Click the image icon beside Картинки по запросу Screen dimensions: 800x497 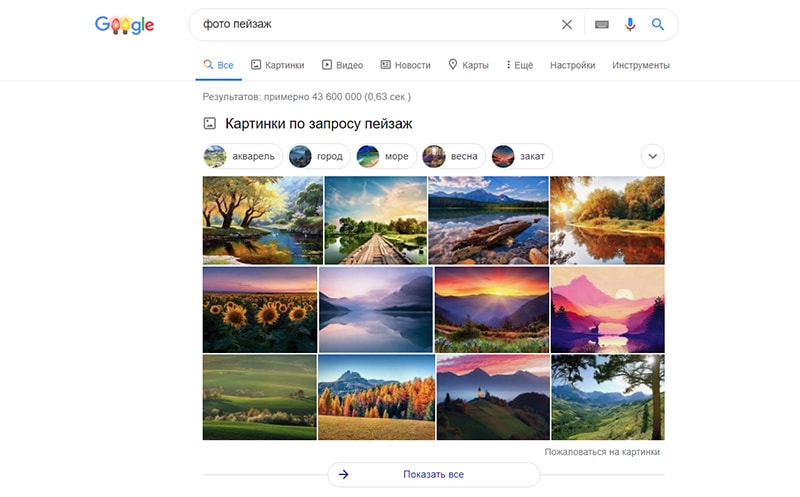pyautogui.click(x=210, y=123)
